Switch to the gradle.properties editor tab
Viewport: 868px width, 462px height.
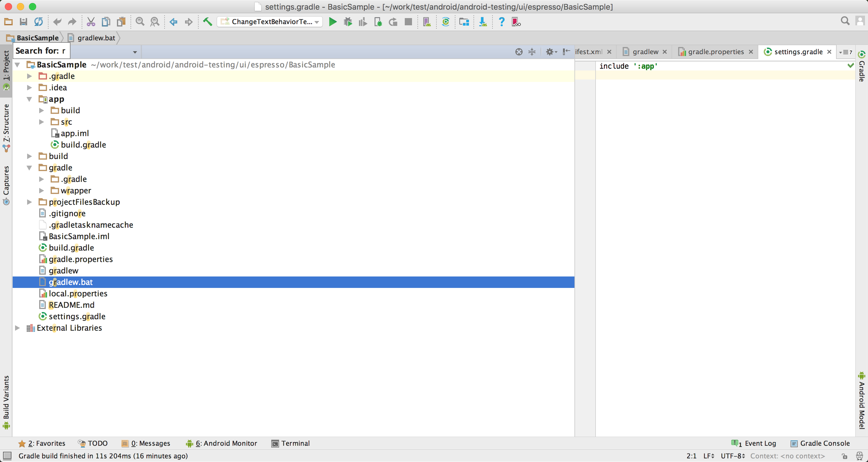click(715, 52)
